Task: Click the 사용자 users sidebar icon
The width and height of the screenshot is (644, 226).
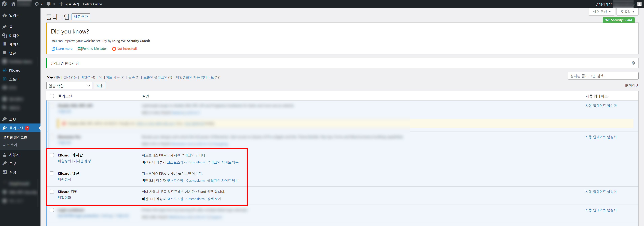Action: pyautogui.click(x=5, y=155)
